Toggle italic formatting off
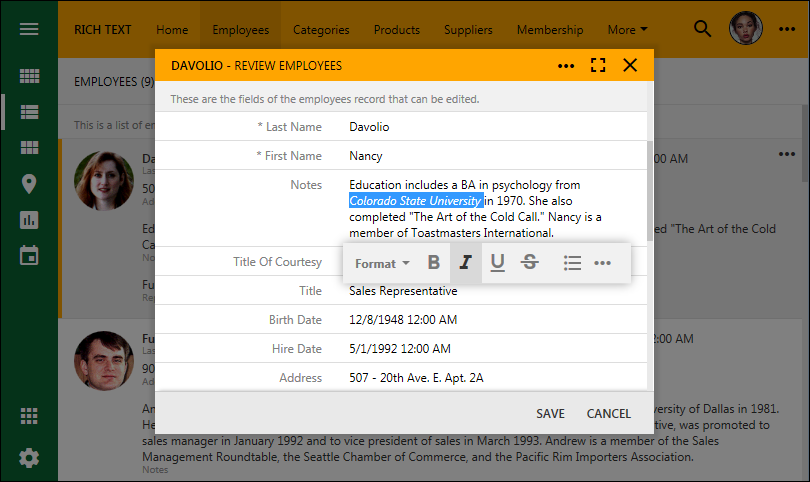This screenshot has width=810, height=482. click(466, 263)
